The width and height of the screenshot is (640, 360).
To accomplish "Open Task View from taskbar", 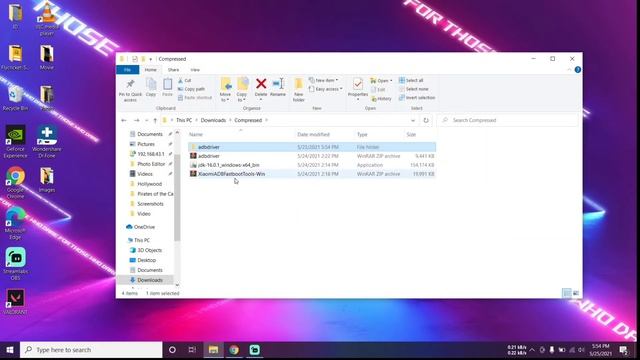I will [192, 350].
